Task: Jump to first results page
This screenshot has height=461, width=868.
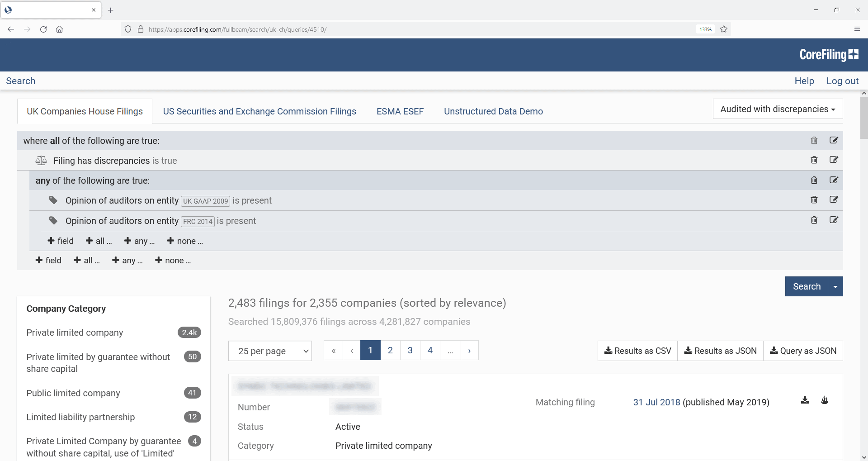Action: 334,351
